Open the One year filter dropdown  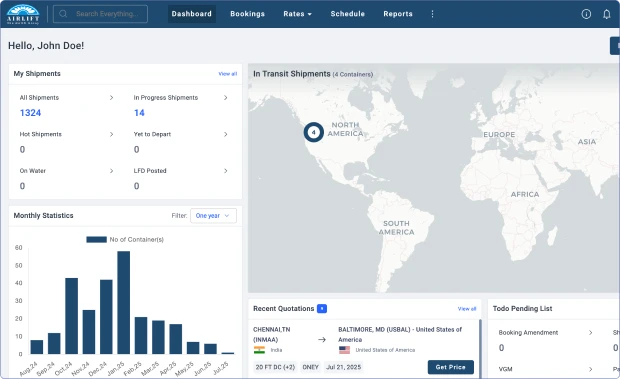pos(213,216)
